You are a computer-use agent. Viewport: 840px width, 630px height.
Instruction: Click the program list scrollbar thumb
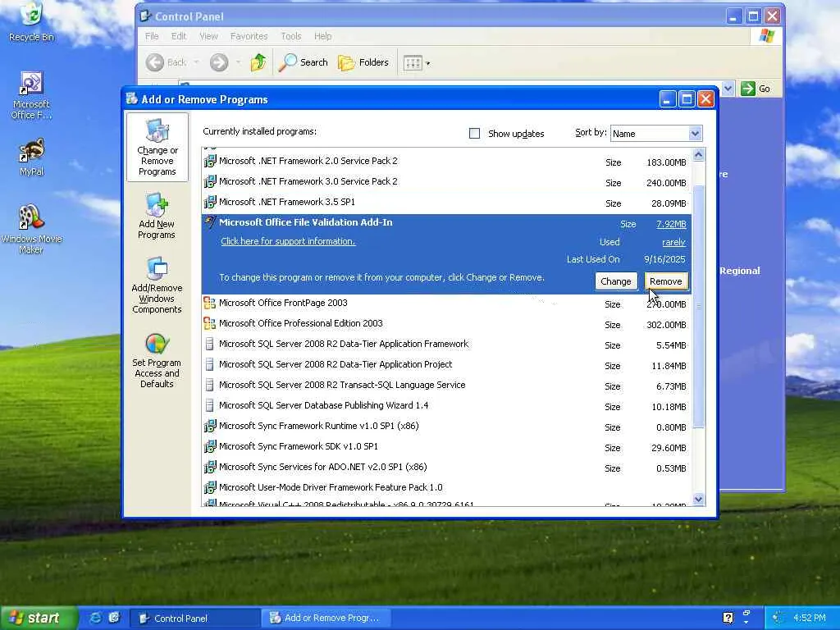(x=698, y=305)
